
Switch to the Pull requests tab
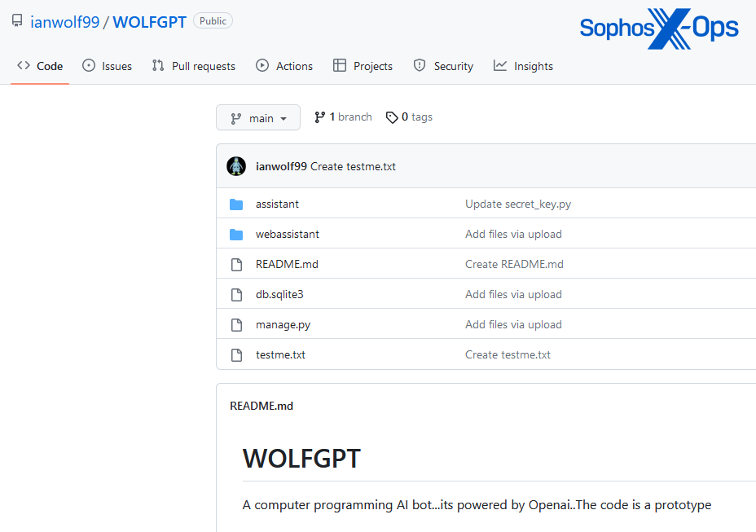(204, 65)
